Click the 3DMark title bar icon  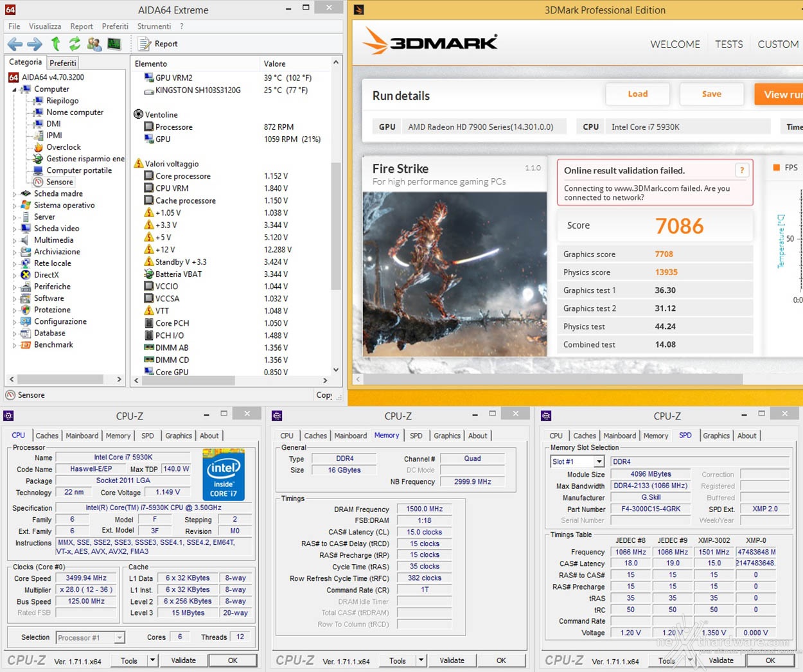[359, 10]
